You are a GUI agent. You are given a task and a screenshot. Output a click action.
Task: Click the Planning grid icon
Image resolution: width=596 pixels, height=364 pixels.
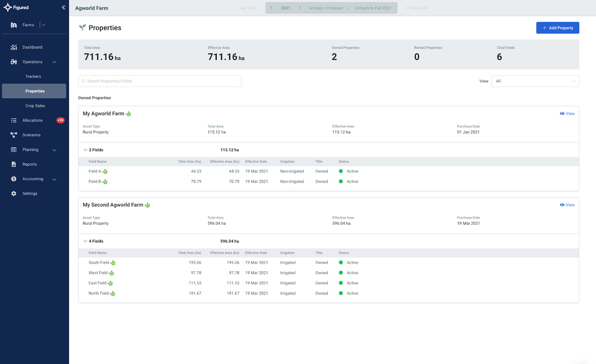click(14, 150)
